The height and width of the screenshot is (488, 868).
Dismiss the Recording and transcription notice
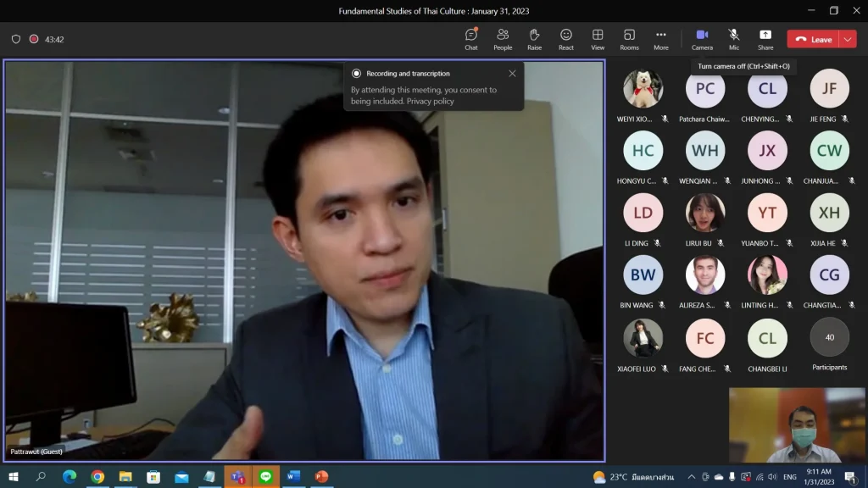tap(512, 74)
